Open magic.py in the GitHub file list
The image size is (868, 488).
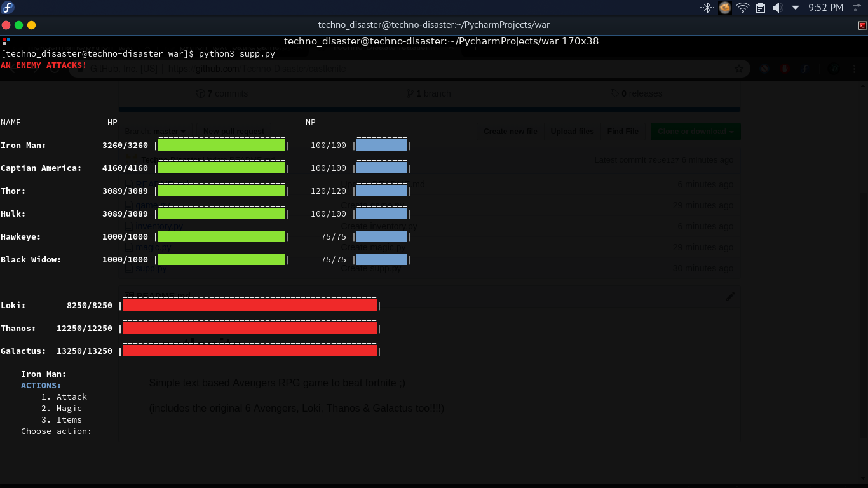point(153,247)
